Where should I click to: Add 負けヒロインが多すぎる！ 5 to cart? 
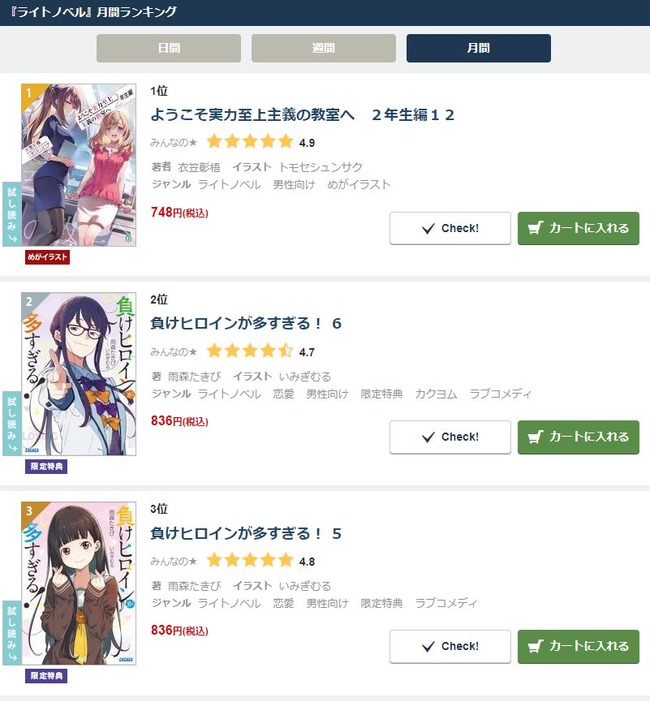[x=578, y=646]
